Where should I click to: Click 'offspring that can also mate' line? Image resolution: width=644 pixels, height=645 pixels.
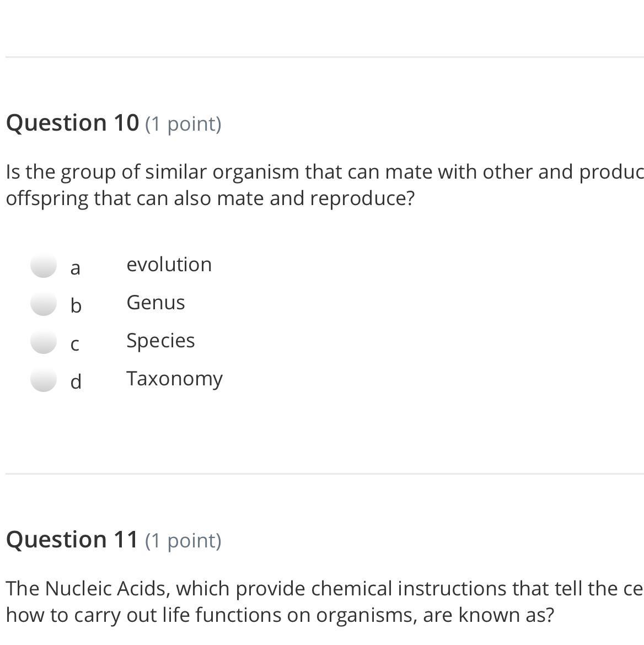coord(210,198)
